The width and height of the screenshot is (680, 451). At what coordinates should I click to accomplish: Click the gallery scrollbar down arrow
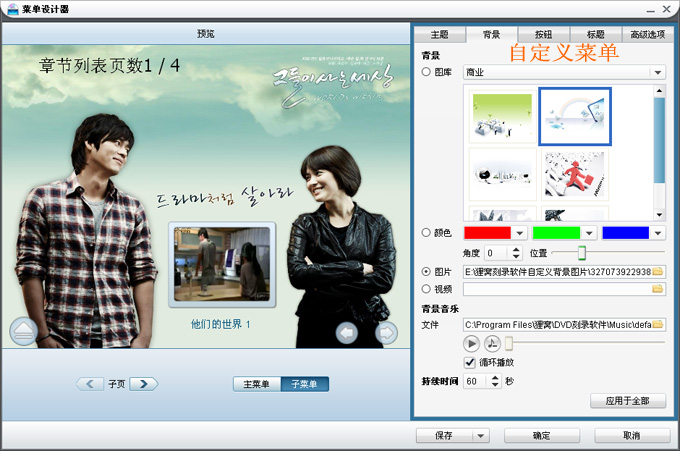(x=659, y=214)
